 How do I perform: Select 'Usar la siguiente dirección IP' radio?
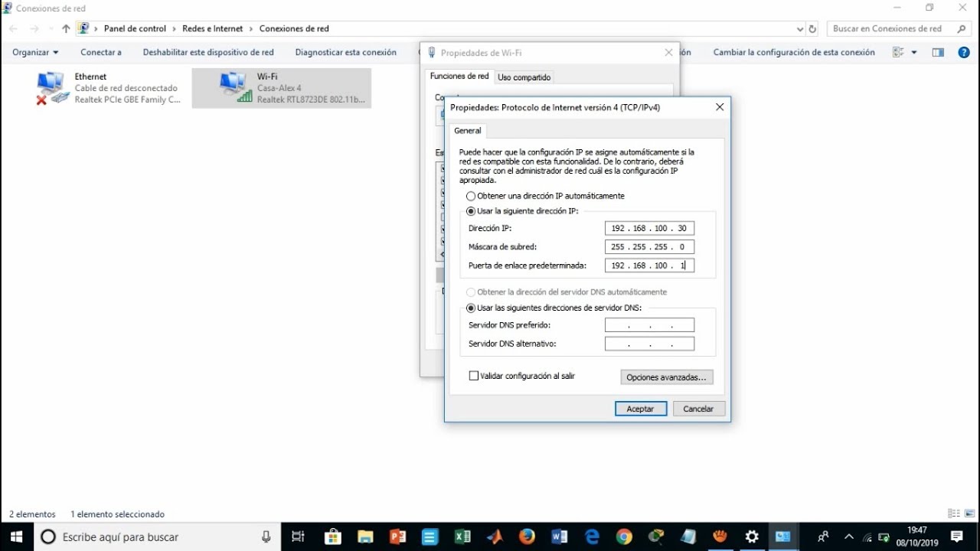pyautogui.click(x=471, y=210)
